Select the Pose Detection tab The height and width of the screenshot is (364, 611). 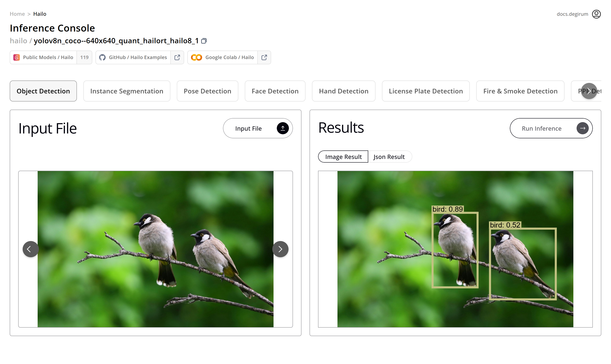(x=207, y=91)
